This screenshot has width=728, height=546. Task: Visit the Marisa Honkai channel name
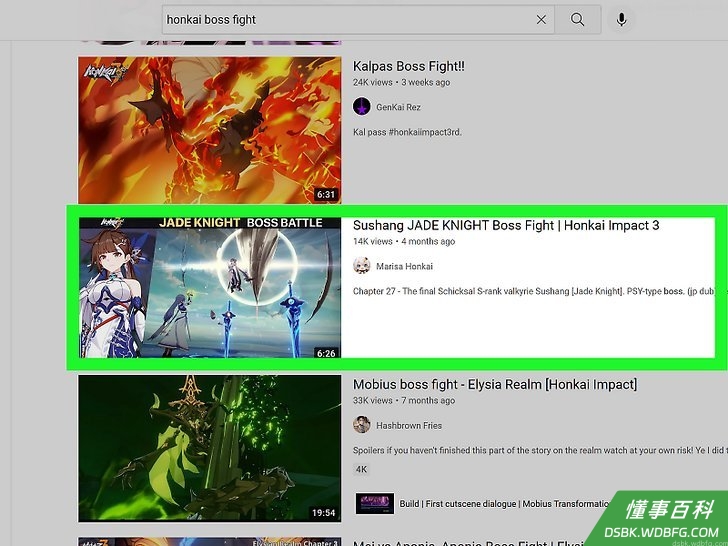tap(404, 266)
